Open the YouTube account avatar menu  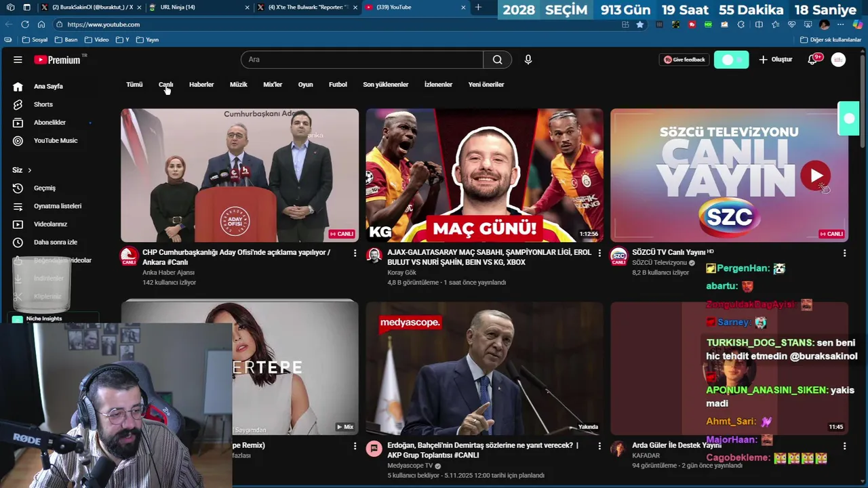(838, 60)
